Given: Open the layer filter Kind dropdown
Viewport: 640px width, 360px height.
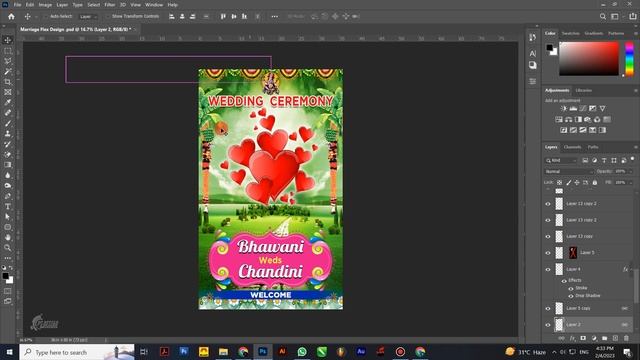Looking at the screenshot, I should [561, 160].
